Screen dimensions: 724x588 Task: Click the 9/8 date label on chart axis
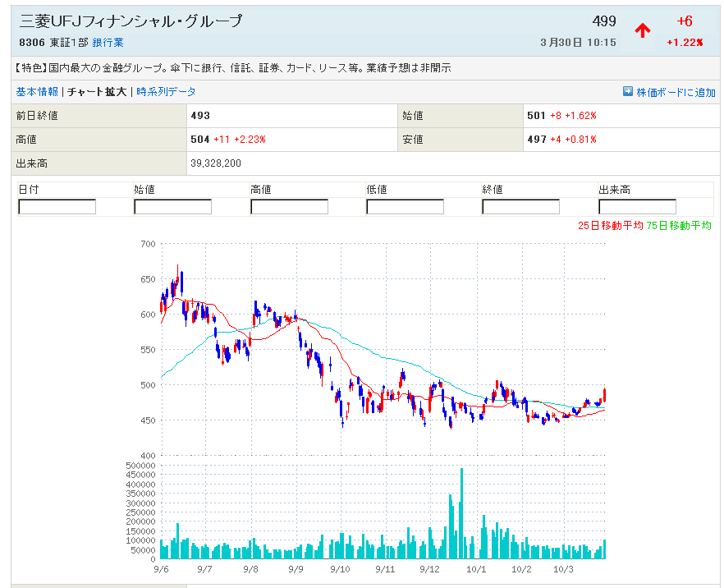[x=250, y=569]
